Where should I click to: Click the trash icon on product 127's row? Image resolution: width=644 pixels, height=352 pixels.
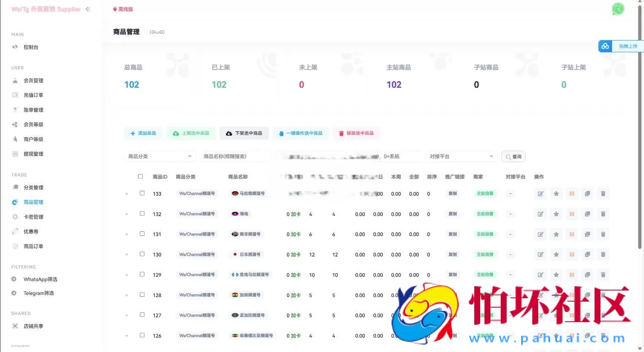(x=603, y=315)
